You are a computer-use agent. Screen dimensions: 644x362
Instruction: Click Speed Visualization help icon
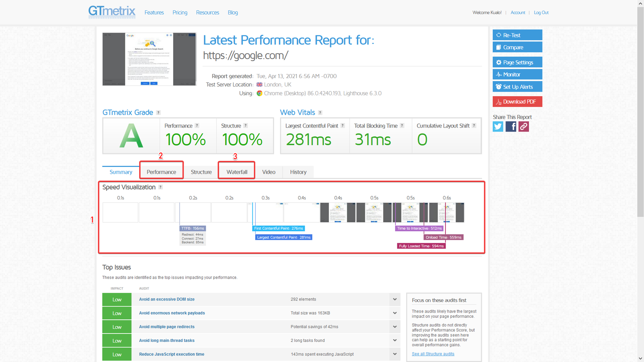(160, 187)
